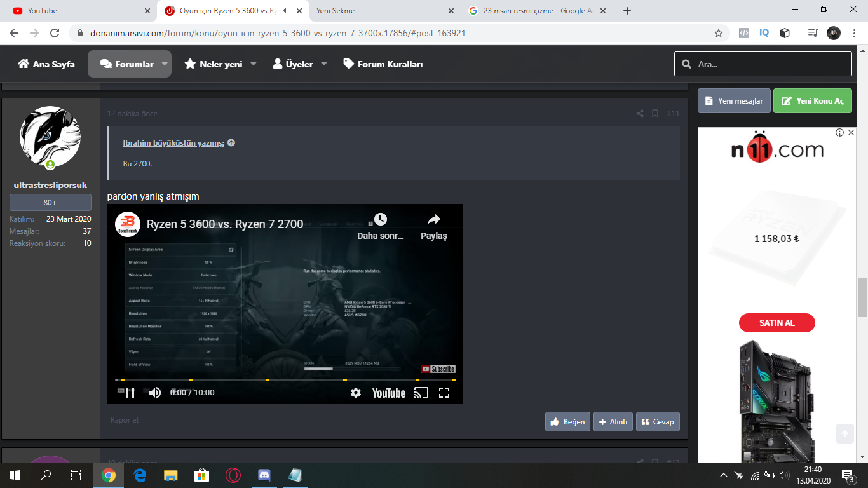Seek on the video progress bar
Screen dimensions: 868x488
pos(285,380)
